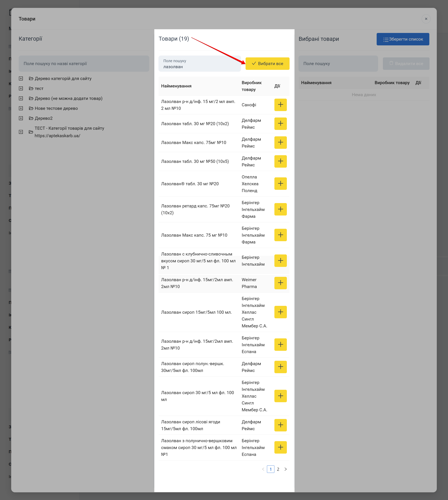Expand Нове тестове дерево node
Image resolution: width=448 pixels, height=500 pixels.
21,108
